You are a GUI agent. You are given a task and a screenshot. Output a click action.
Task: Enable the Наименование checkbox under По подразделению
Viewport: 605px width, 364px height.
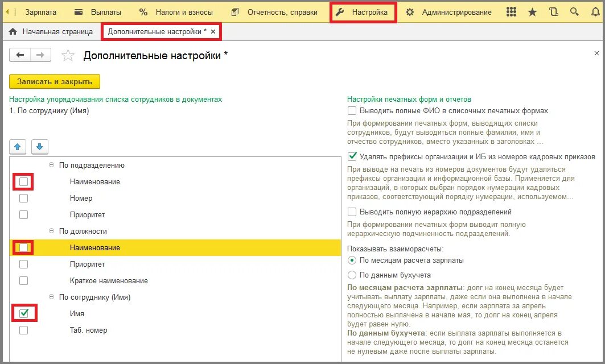tap(23, 181)
